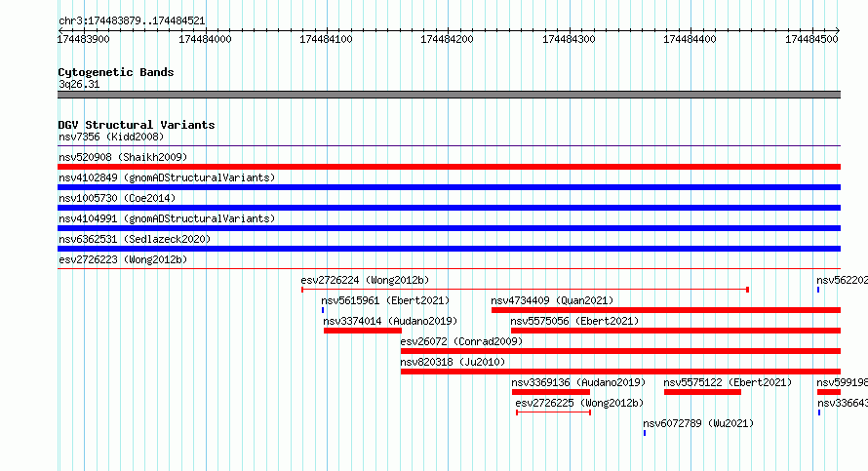Click the 3q26.31 band label
Viewport: 868px width, 471px height.
pos(79,84)
